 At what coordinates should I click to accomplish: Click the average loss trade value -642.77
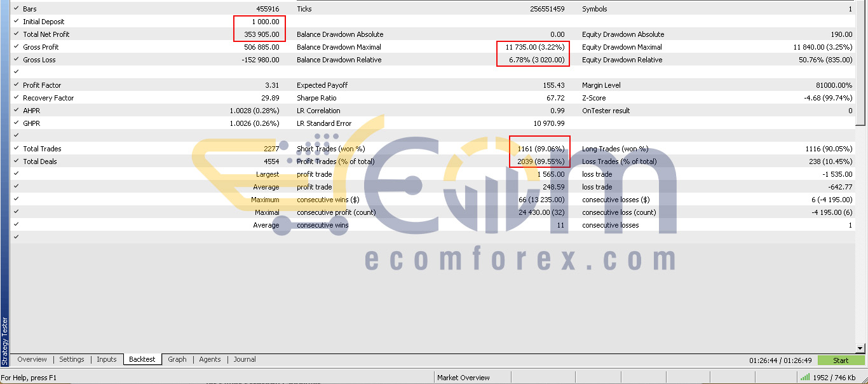click(x=841, y=187)
